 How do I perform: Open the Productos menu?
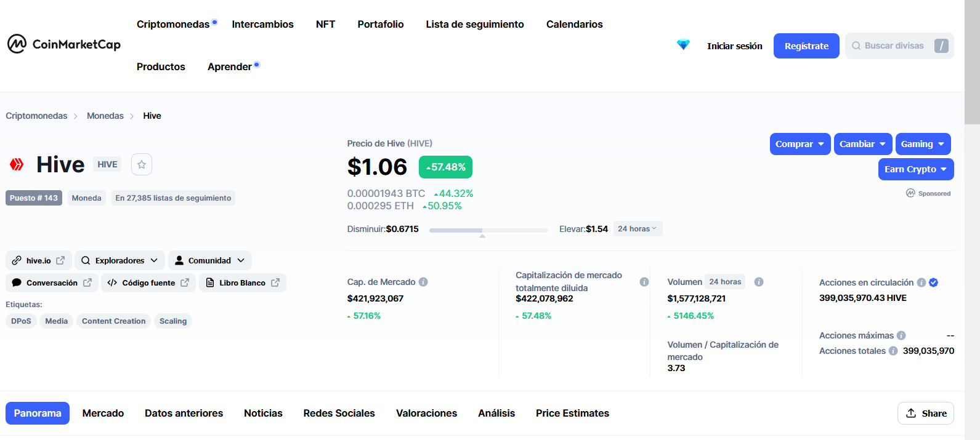[x=161, y=66]
